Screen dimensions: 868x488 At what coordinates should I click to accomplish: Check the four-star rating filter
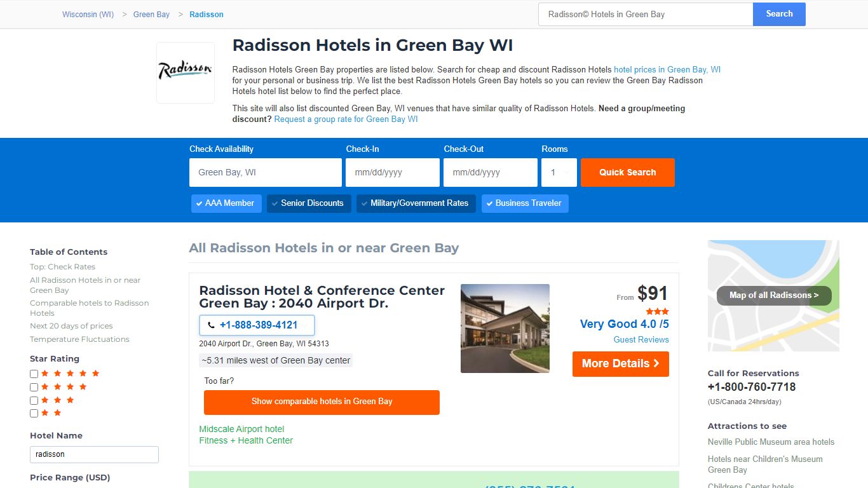tap(34, 387)
